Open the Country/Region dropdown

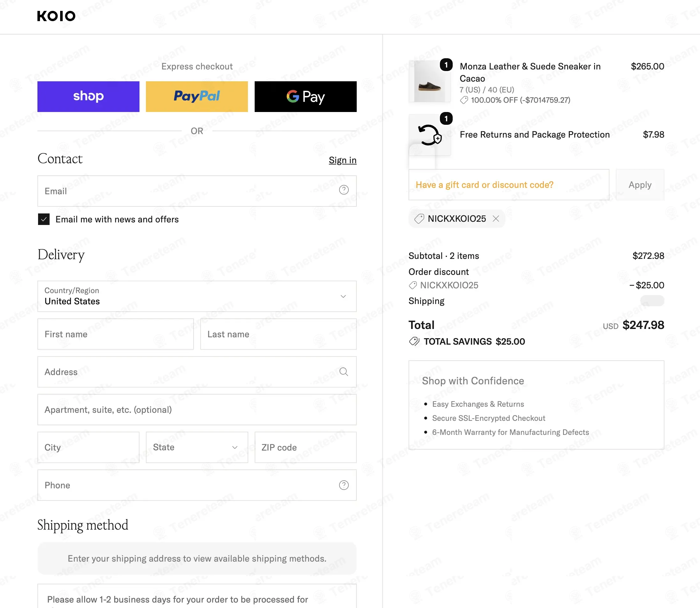[197, 296]
